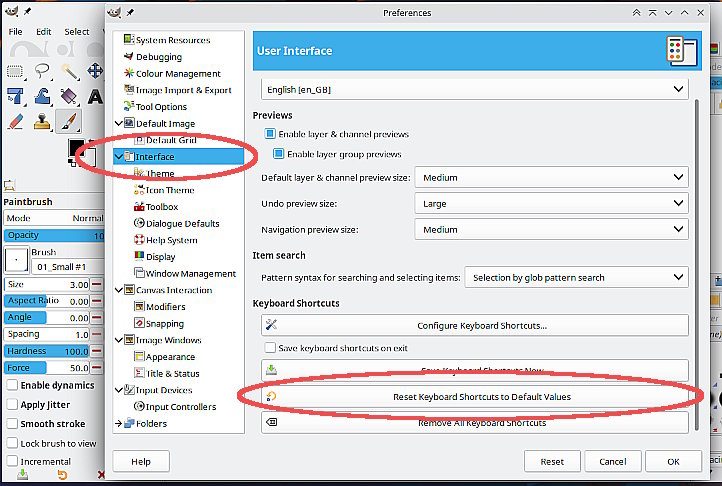Select the Paintbrush tool
The height and width of the screenshot is (486, 722).
(x=69, y=122)
